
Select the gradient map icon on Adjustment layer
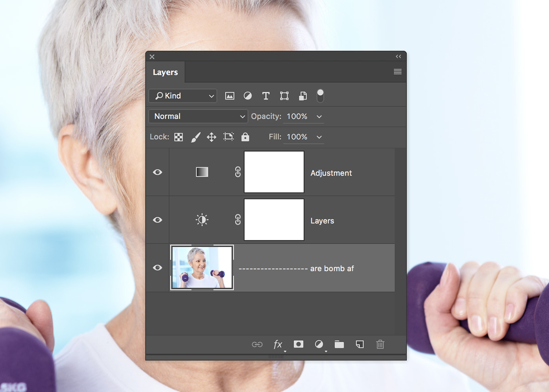202,172
